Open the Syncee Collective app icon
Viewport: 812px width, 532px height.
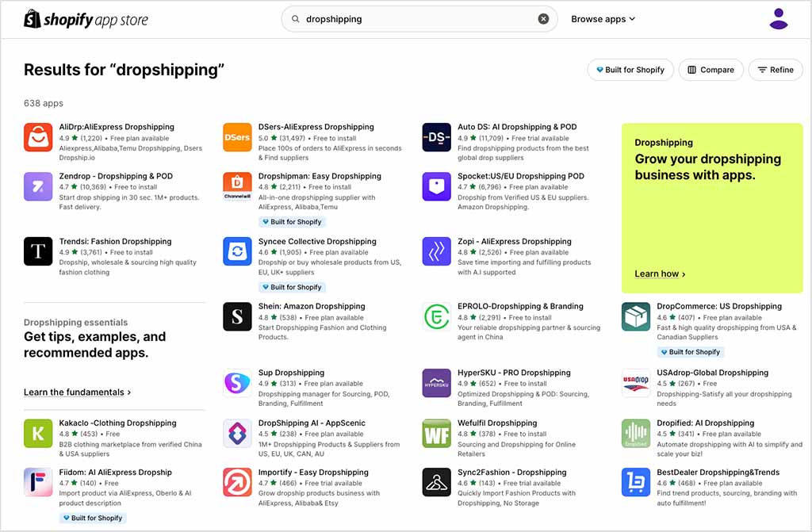pos(237,251)
